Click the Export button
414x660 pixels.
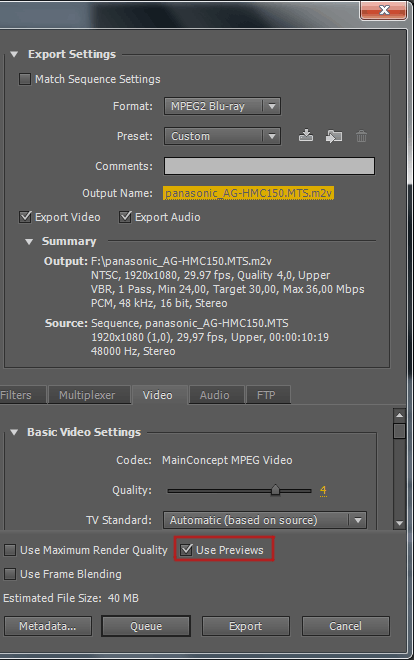[x=246, y=626]
